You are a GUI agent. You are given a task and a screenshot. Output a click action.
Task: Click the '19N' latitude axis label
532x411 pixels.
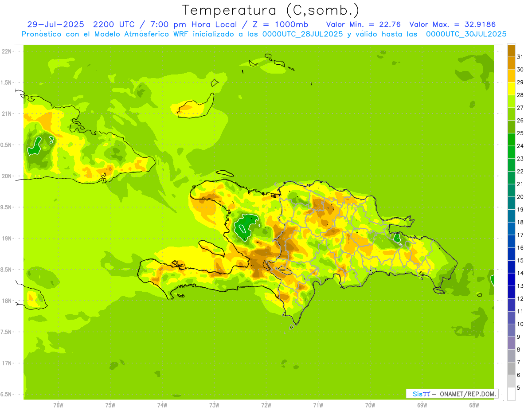click(x=6, y=238)
